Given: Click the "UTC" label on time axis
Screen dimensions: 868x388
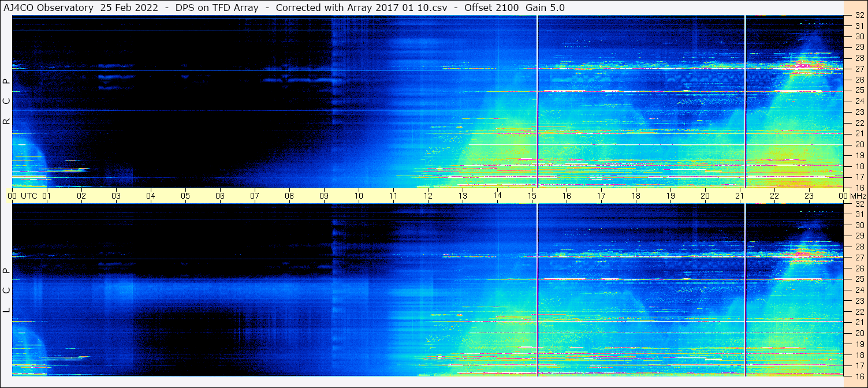Looking at the screenshot, I should point(29,196).
